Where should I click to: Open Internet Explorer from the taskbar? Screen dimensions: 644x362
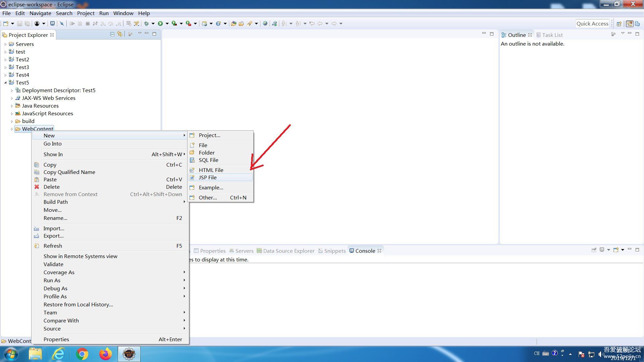click(x=58, y=354)
